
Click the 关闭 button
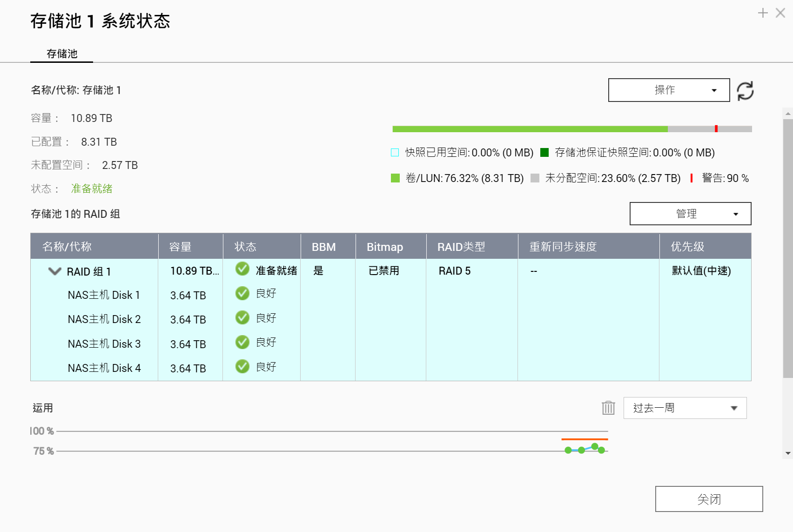pos(709,499)
